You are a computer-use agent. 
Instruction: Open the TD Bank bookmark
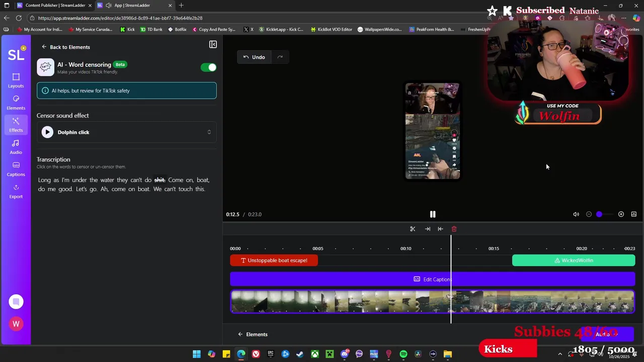click(x=151, y=30)
